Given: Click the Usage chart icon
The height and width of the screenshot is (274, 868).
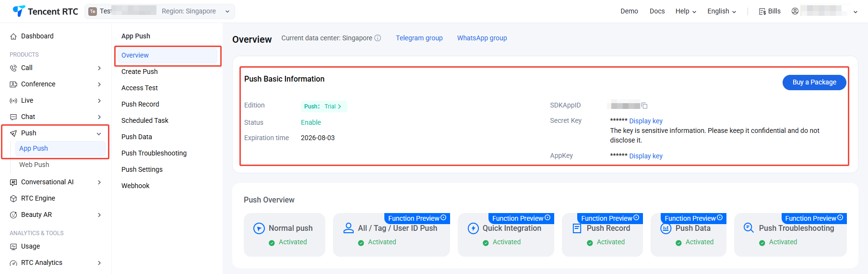Looking at the screenshot, I should click(13, 247).
